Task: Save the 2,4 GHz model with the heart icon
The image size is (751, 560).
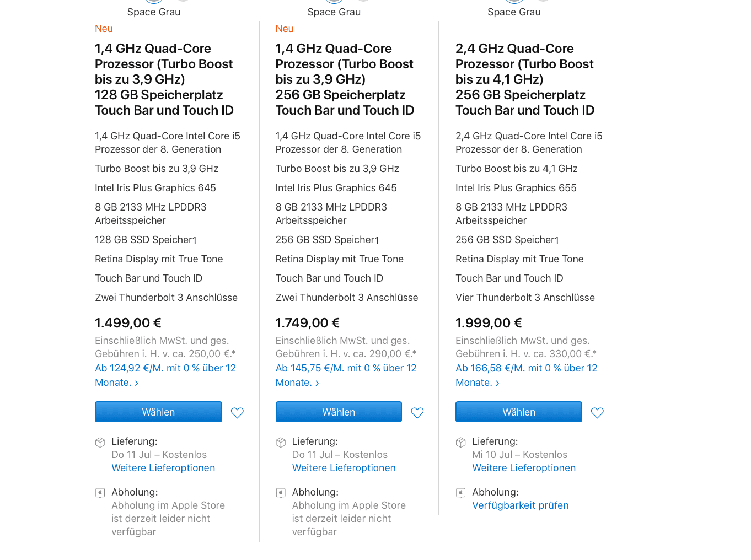Action: 597,413
